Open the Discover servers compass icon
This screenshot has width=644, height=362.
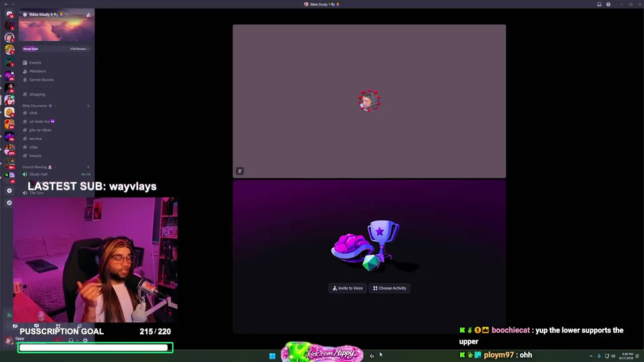pyautogui.click(x=9, y=203)
